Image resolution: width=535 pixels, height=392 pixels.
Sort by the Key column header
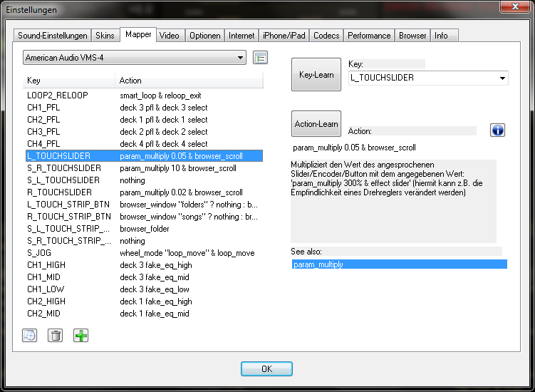point(69,81)
